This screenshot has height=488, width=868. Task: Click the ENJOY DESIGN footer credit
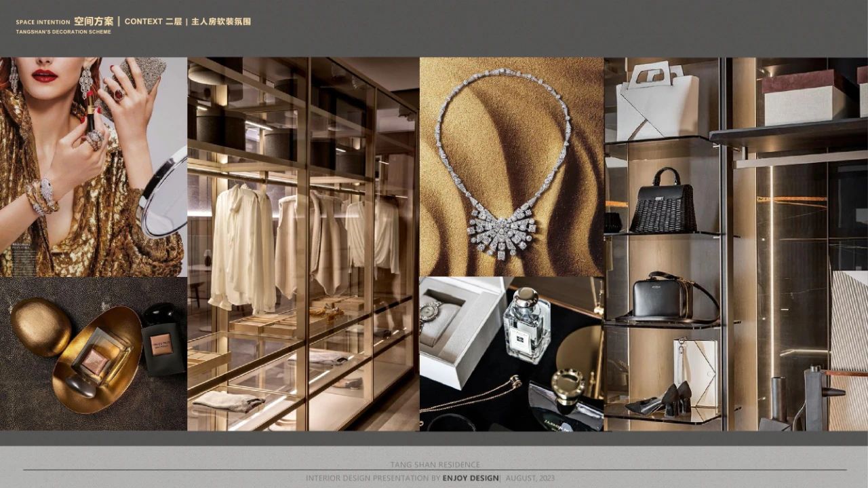pos(470,478)
